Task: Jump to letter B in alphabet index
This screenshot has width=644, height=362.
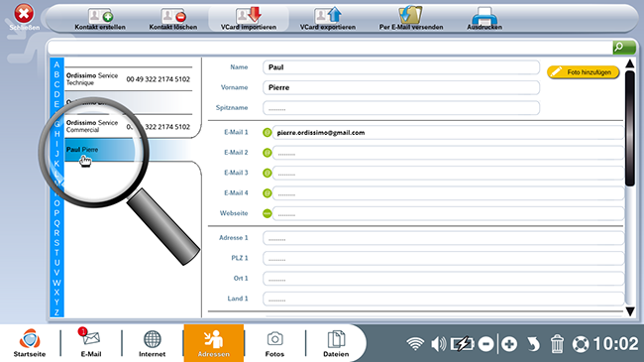Action: [56, 74]
